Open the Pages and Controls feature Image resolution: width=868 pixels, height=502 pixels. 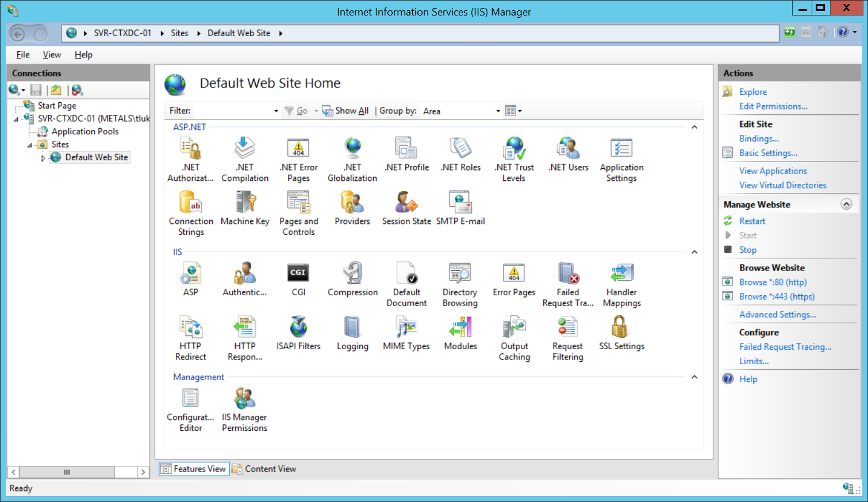[298, 214]
